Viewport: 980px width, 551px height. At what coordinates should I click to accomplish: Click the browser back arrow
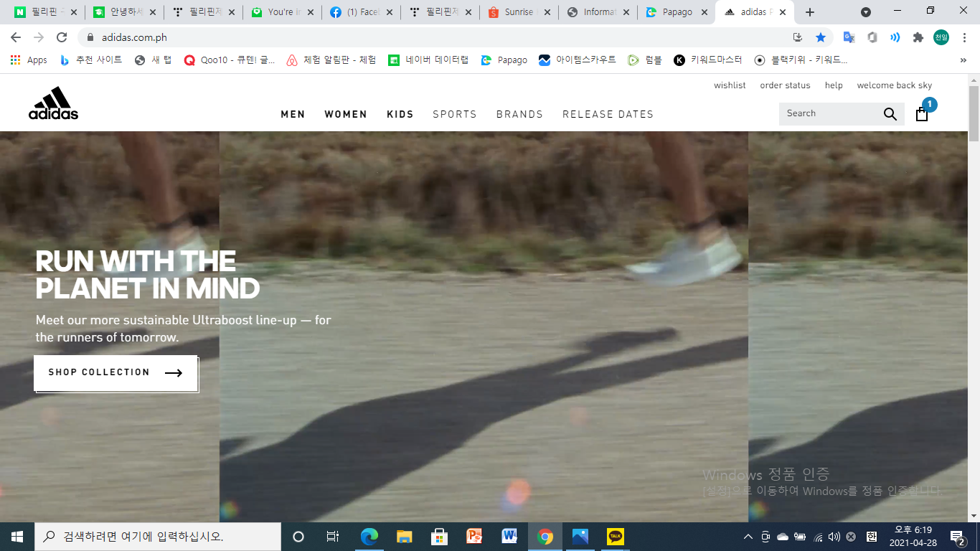(x=16, y=37)
